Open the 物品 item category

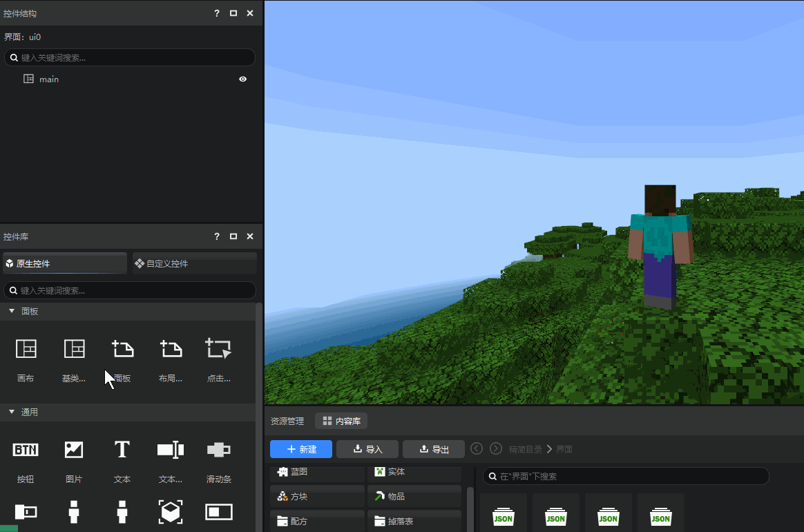pyautogui.click(x=414, y=497)
